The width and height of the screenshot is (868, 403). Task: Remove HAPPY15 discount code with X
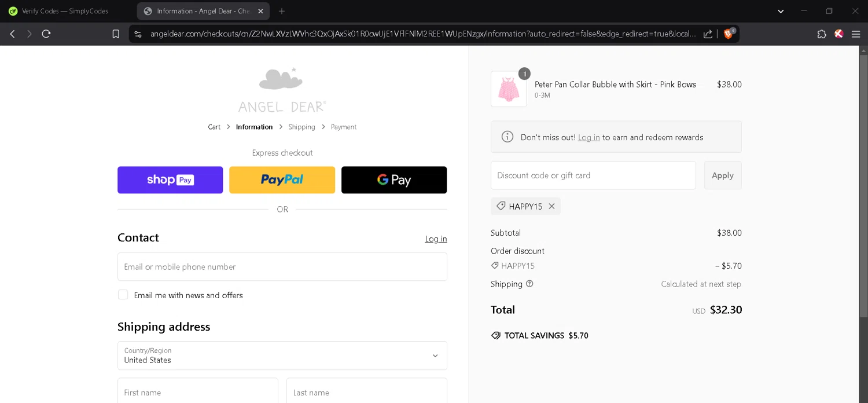551,206
